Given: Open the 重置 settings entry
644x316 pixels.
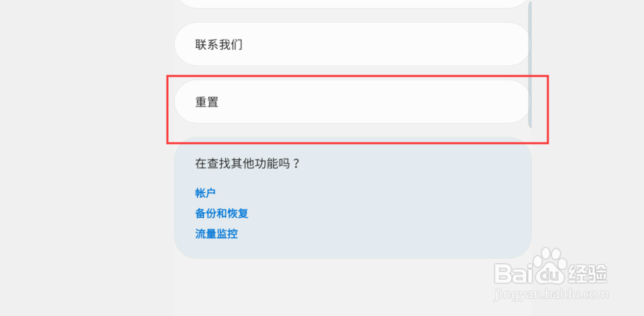Looking at the screenshot, I should (353, 102).
